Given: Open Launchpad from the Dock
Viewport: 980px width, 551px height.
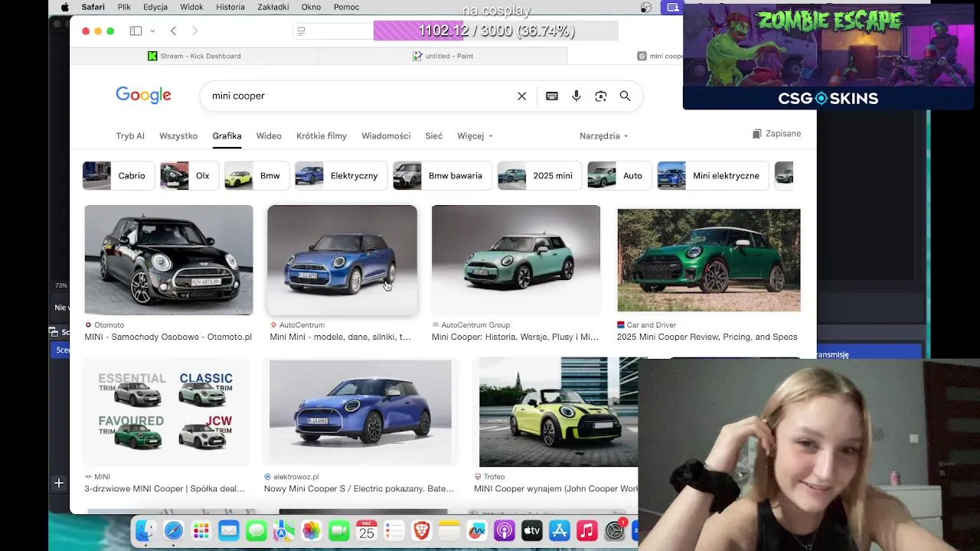Looking at the screenshot, I should [x=201, y=530].
